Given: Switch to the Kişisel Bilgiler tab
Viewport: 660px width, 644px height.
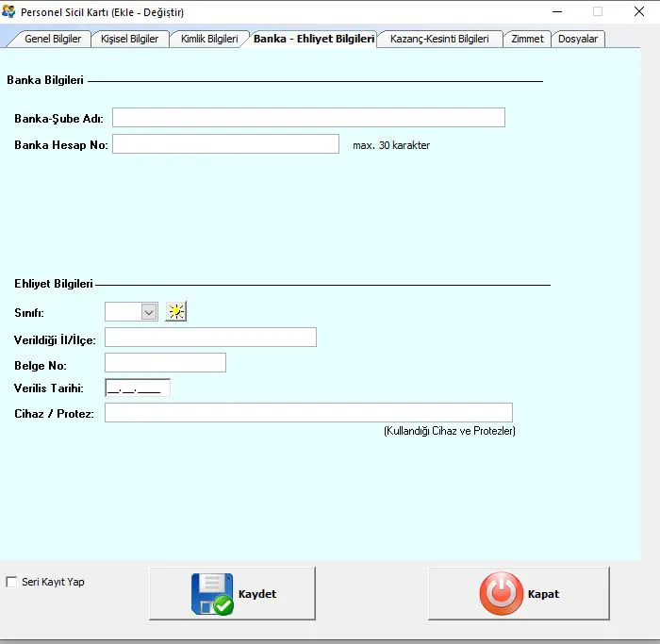Looking at the screenshot, I should point(130,39).
